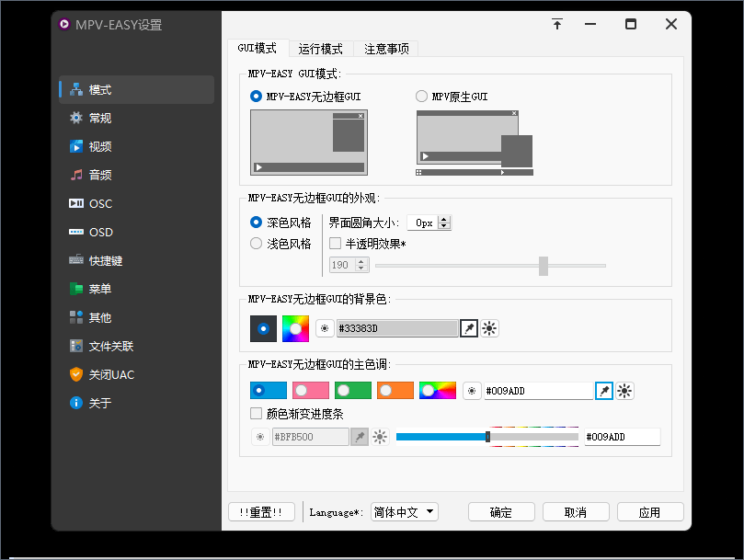Viewport: 744px width, 560px height.
Task: Switch to the 注意事项 tab
Action: coord(386,49)
